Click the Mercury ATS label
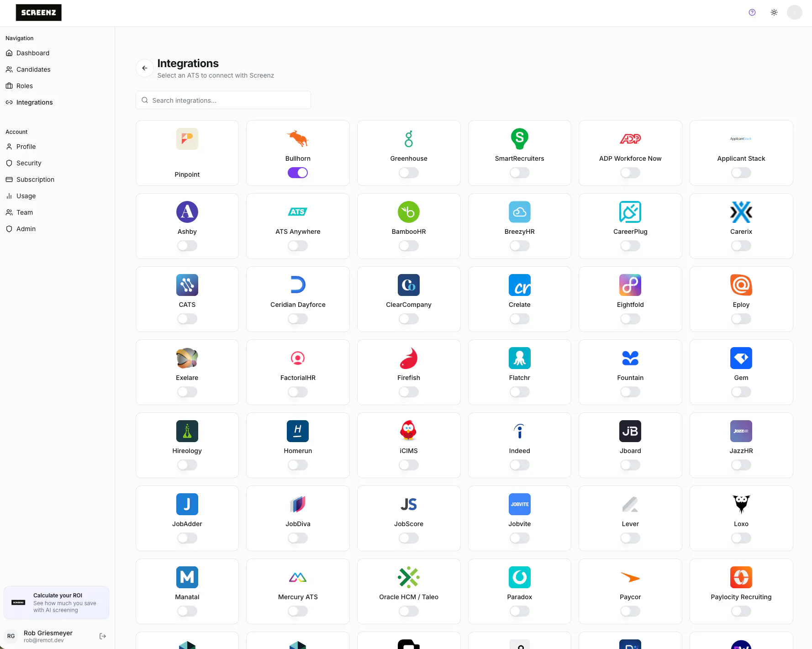Viewport: 812px width, 649px height. click(x=298, y=597)
